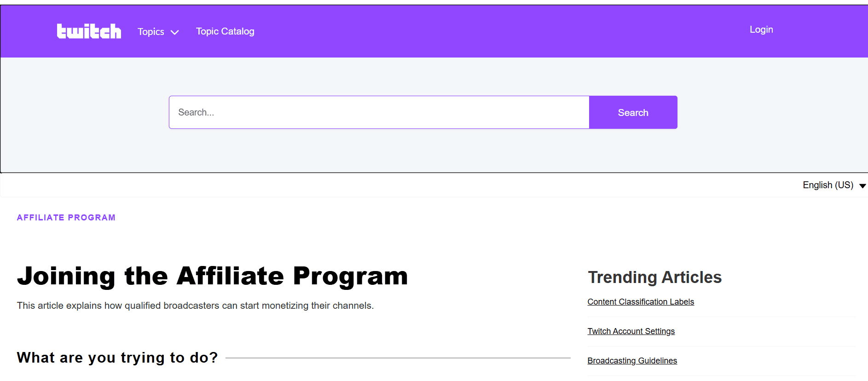Click the article description about qualified broadcasters
Viewport: 868px width, 381px height.
[195, 306]
